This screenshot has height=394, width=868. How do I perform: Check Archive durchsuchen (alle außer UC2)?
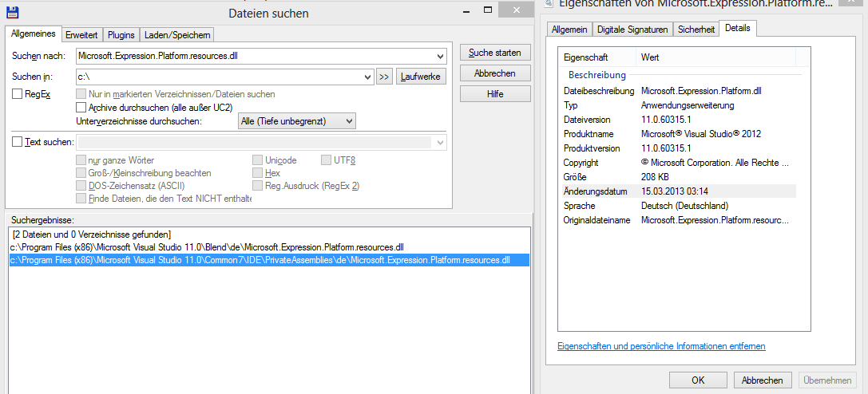pos(81,107)
